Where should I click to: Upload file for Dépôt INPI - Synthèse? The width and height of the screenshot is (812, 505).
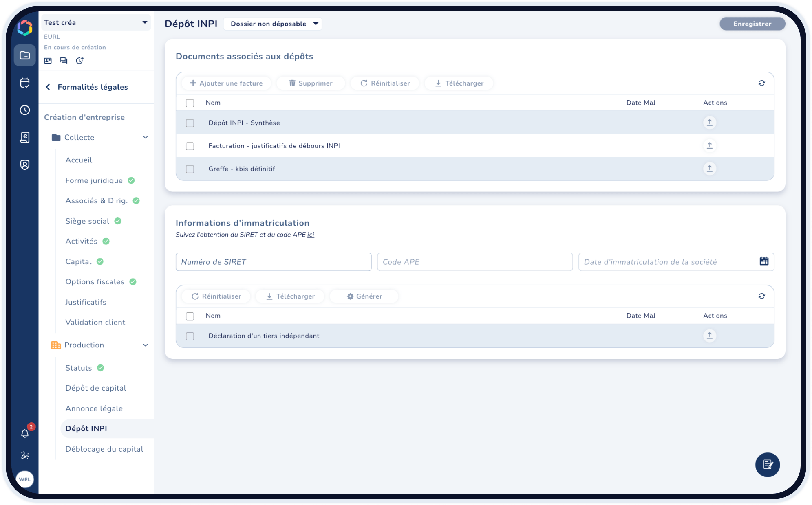click(x=710, y=122)
